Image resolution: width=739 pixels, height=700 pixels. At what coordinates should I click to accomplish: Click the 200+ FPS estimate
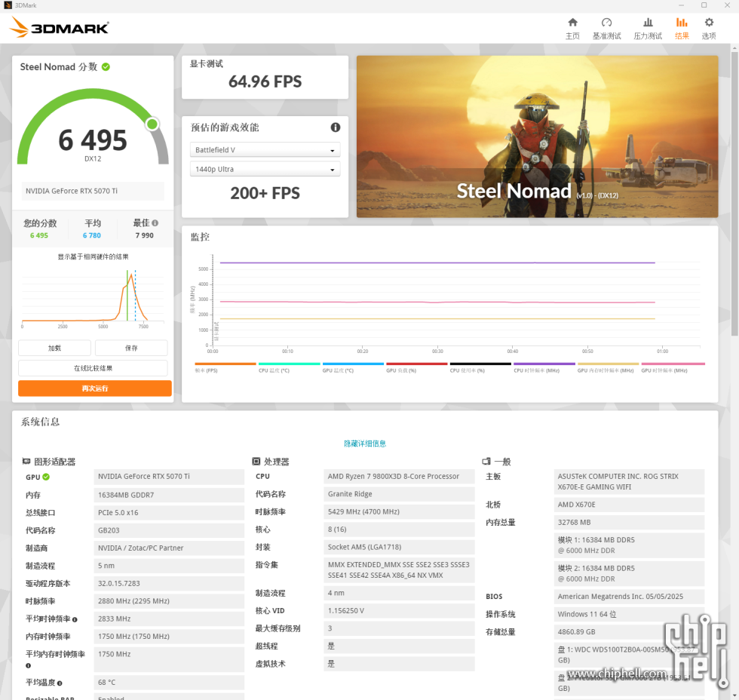tap(265, 193)
